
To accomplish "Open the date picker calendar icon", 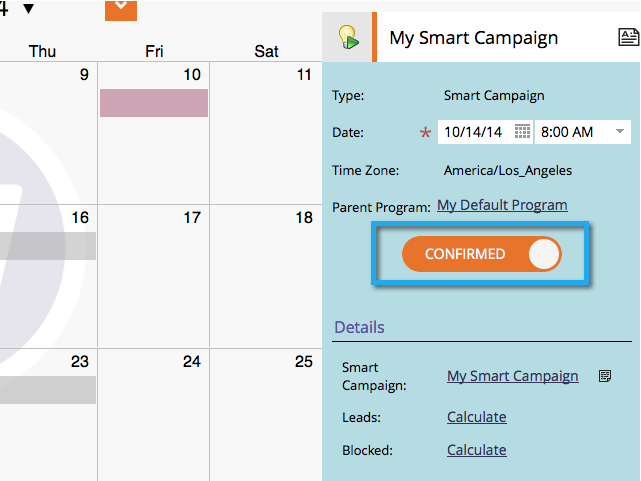I will point(522,131).
